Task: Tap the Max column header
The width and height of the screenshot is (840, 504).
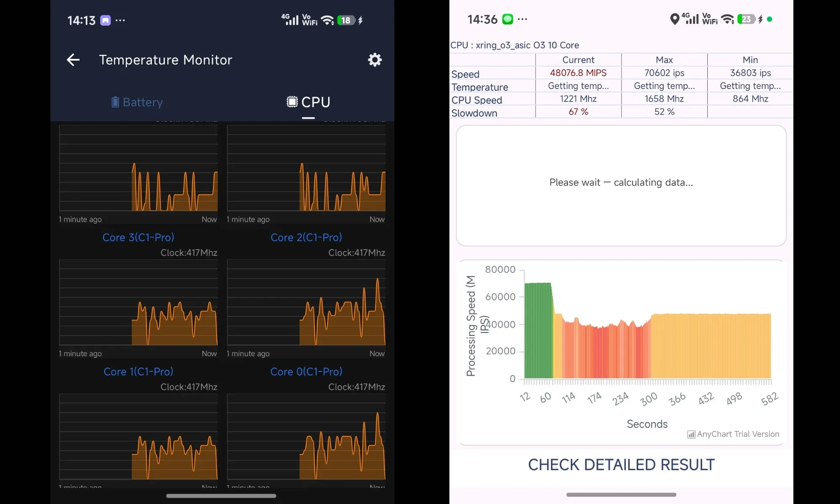Action: pyautogui.click(x=664, y=60)
